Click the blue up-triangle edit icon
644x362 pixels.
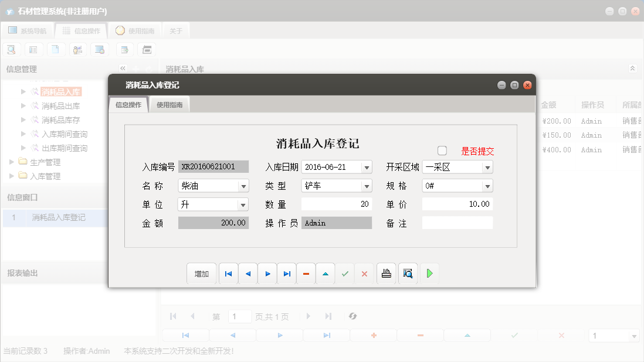click(326, 274)
